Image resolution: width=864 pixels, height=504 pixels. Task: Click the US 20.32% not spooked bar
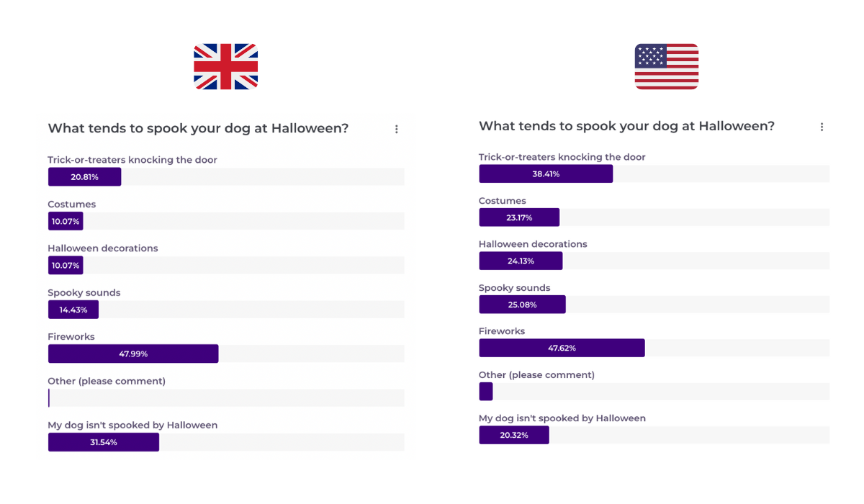coord(514,435)
